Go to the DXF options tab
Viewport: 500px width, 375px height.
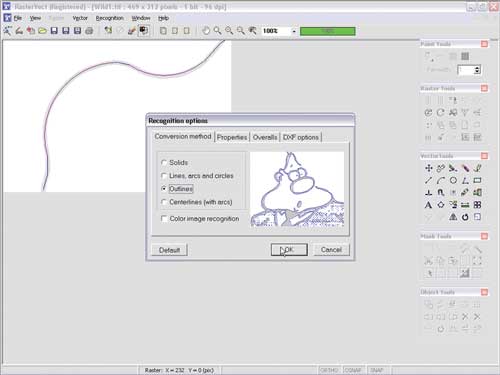click(x=301, y=137)
